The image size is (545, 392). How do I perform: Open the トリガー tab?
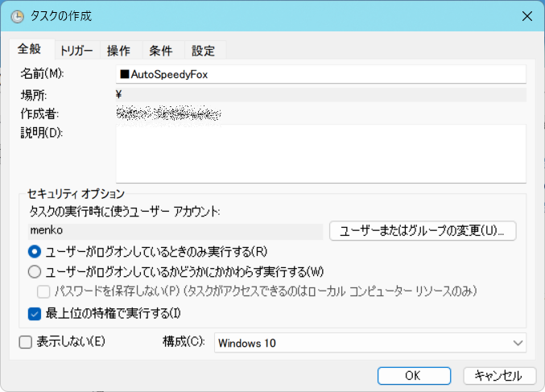76,51
